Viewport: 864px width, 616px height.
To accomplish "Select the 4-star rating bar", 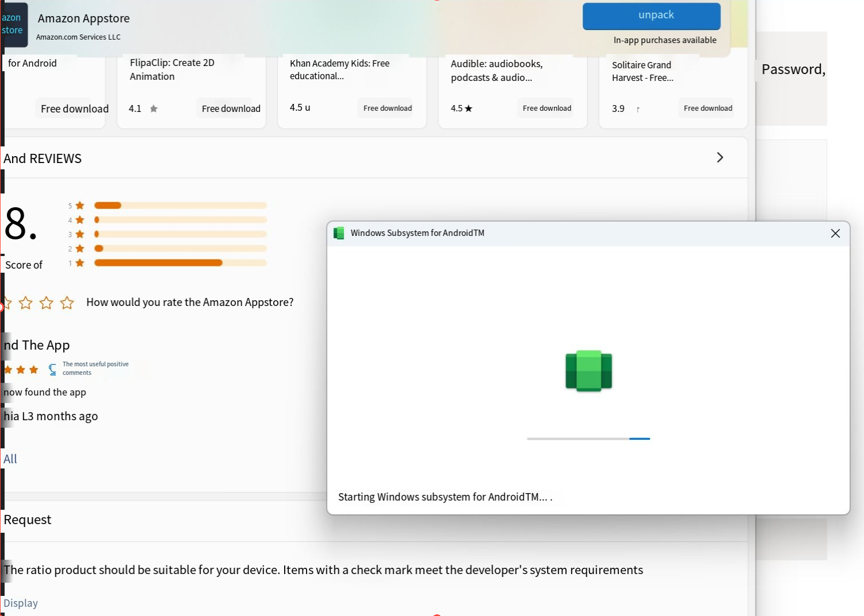I will [x=180, y=220].
